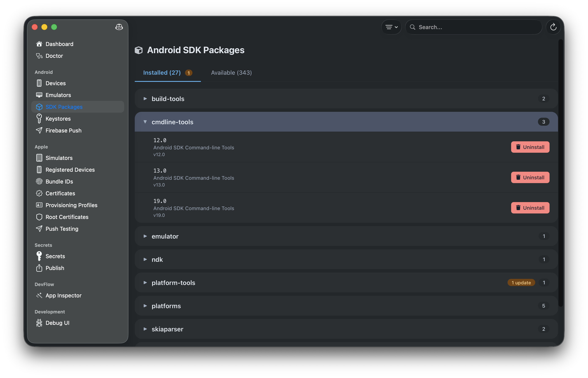The width and height of the screenshot is (588, 378).
Task: Open the Firebase Push tool
Action: point(63,130)
